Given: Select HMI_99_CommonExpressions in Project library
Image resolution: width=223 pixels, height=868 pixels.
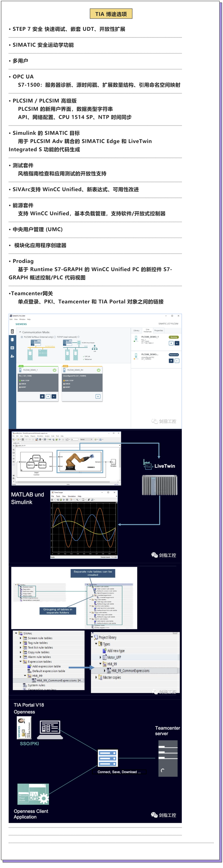Looking at the screenshot, I should click(130, 670).
